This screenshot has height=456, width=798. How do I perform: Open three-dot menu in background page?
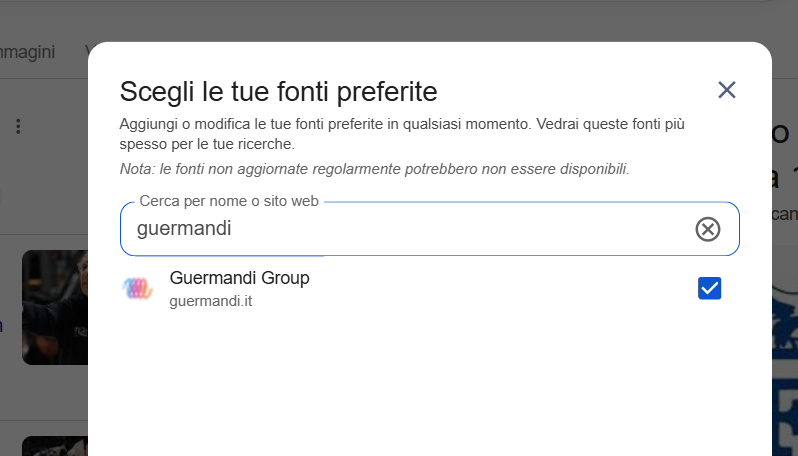click(x=18, y=126)
